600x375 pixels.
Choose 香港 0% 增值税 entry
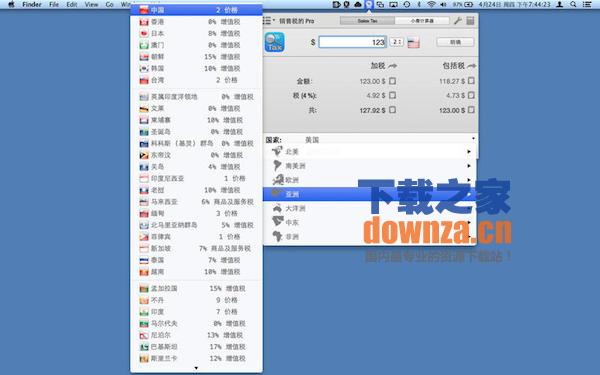[196, 22]
